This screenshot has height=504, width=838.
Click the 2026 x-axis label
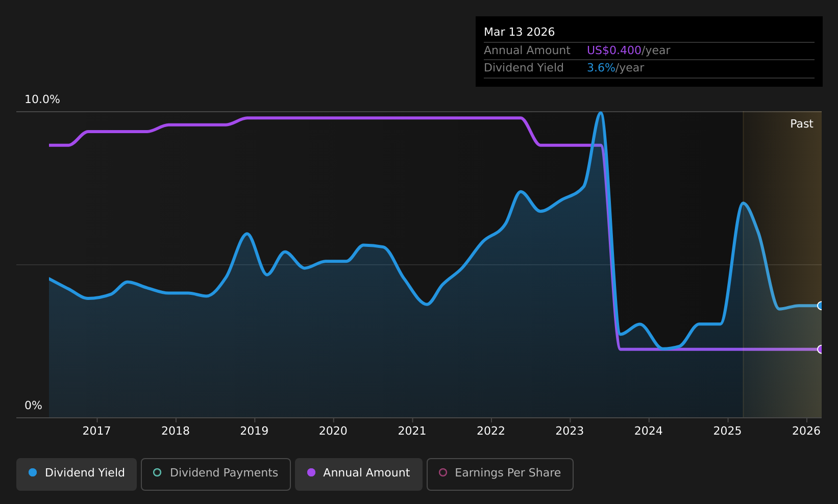806,431
